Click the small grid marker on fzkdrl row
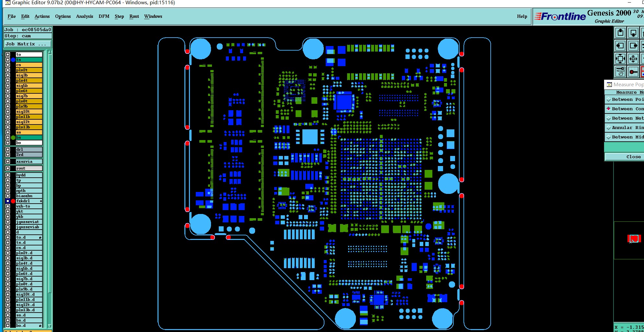 coord(41,201)
